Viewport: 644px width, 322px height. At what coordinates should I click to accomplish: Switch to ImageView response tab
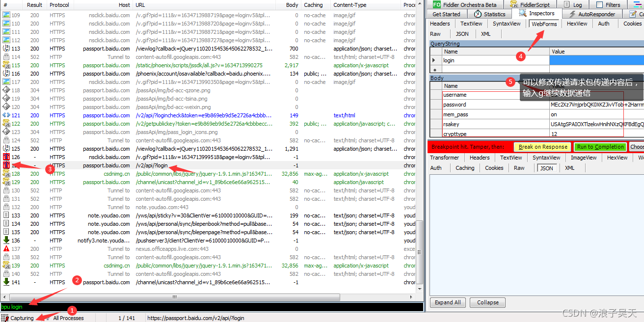click(x=584, y=158)
